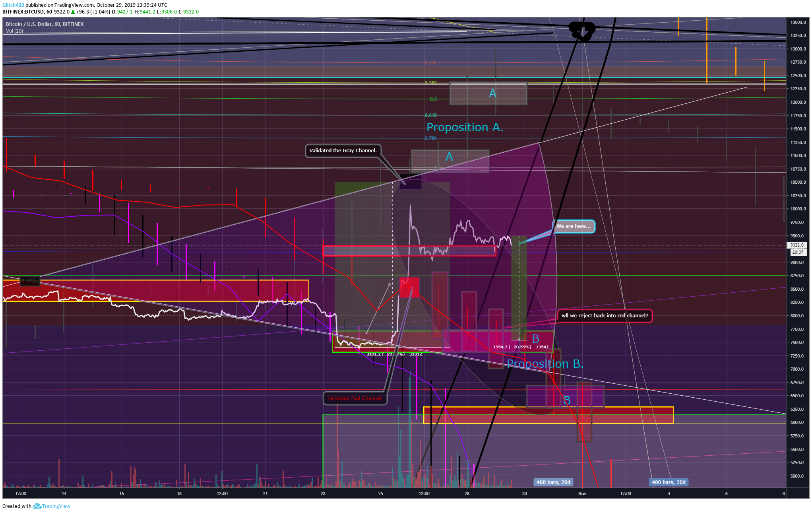
Task: Select the 'Validated Red Channel.' label
Action: 355,398
